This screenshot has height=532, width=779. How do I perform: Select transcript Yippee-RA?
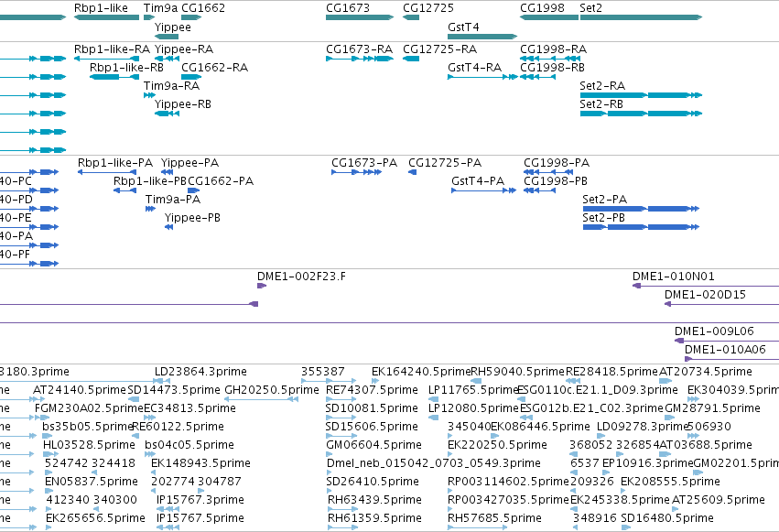point(167,59)
